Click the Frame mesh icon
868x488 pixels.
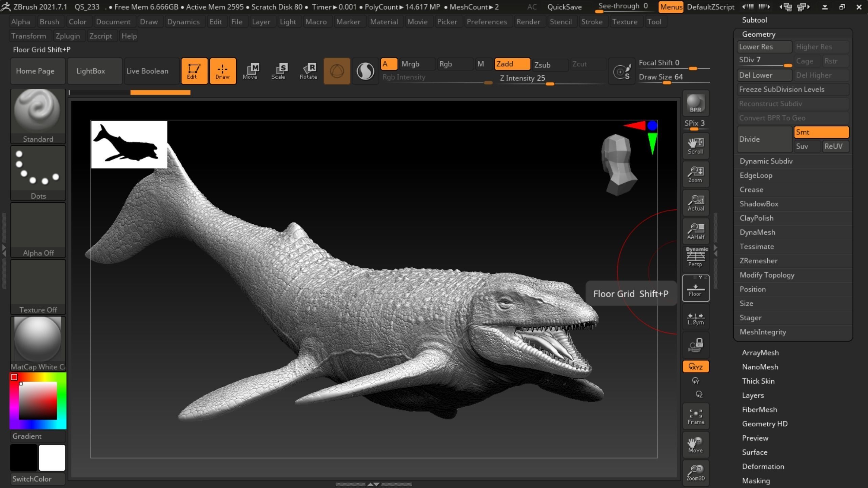pos(695,416)
